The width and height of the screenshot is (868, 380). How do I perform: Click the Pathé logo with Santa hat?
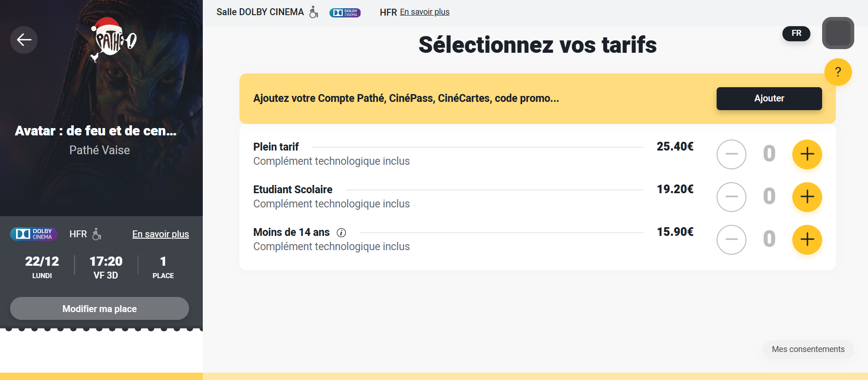point(113,39)
